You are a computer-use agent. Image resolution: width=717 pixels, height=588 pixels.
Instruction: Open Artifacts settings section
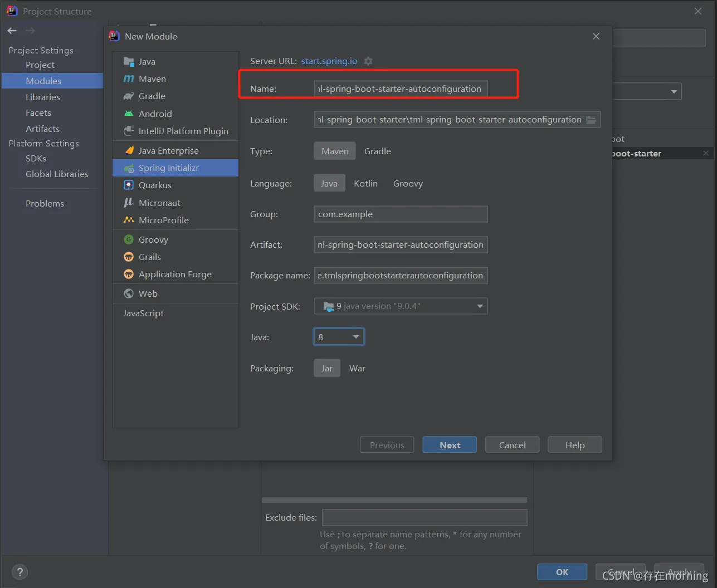[42, 129]
